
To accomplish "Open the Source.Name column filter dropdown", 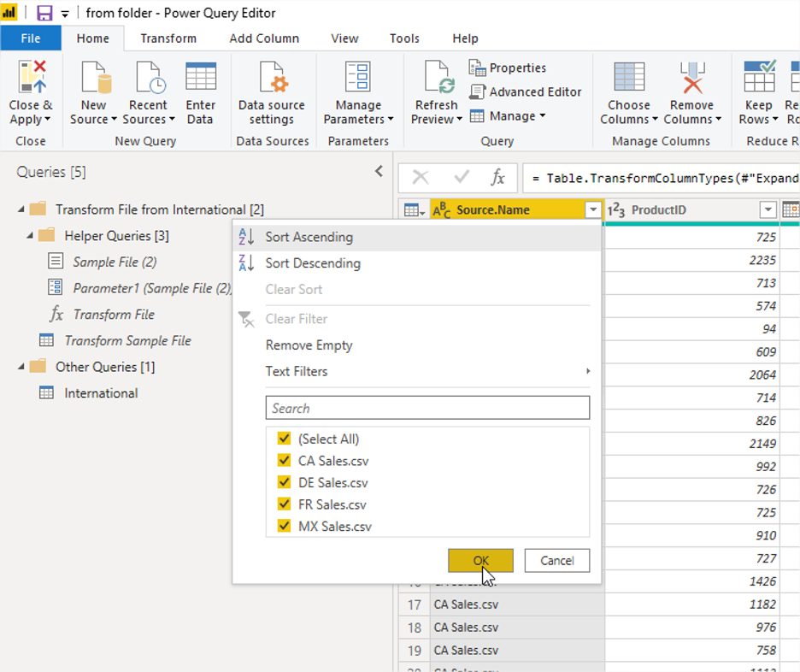I will pos(593,209).
